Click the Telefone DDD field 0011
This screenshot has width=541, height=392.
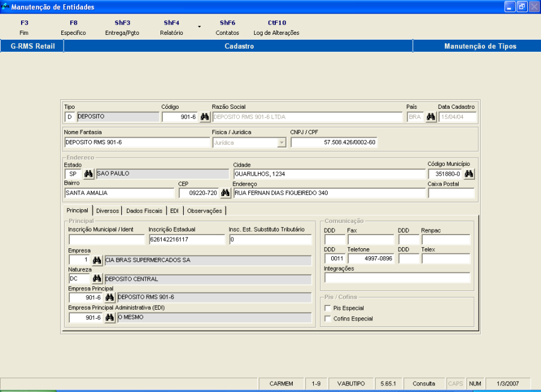click(335, 259)
